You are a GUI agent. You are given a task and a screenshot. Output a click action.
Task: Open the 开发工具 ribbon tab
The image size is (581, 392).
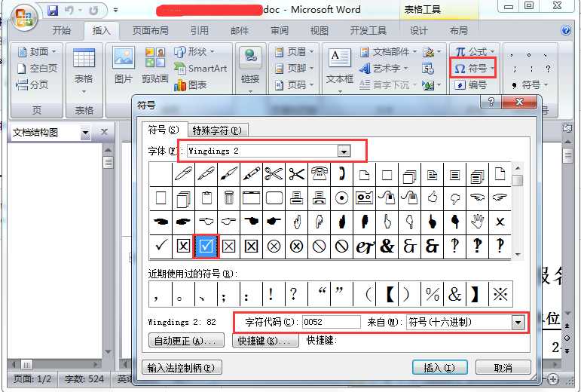368,30
